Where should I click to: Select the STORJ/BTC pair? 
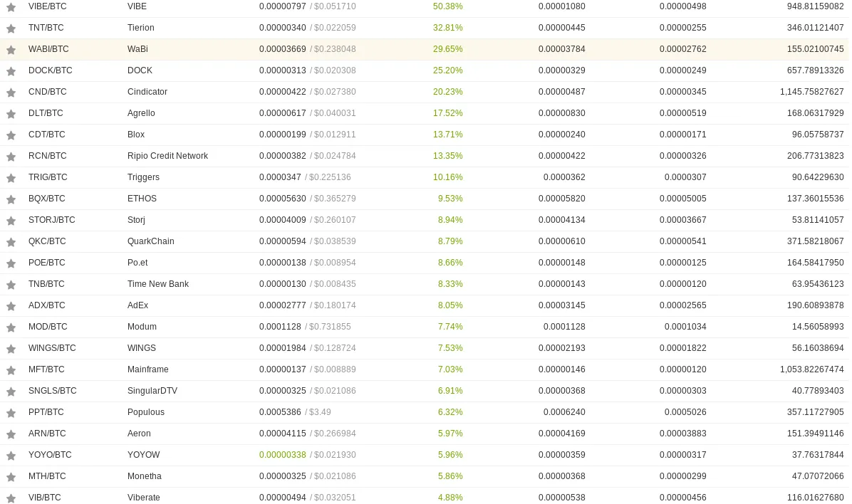coord(51,220)
